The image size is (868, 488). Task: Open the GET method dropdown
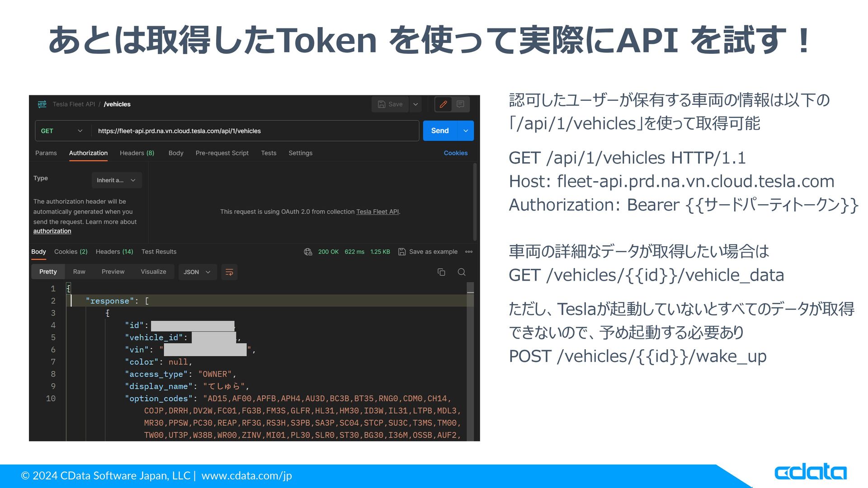tap(61, 131)
